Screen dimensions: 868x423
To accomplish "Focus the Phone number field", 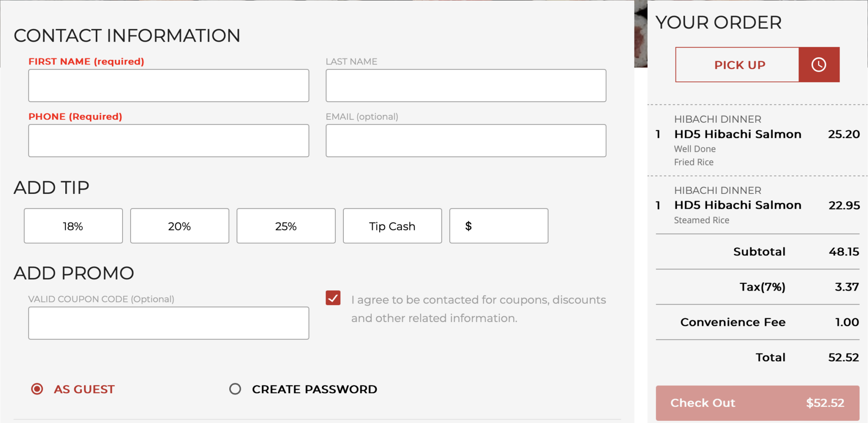I will click(169, 141).
